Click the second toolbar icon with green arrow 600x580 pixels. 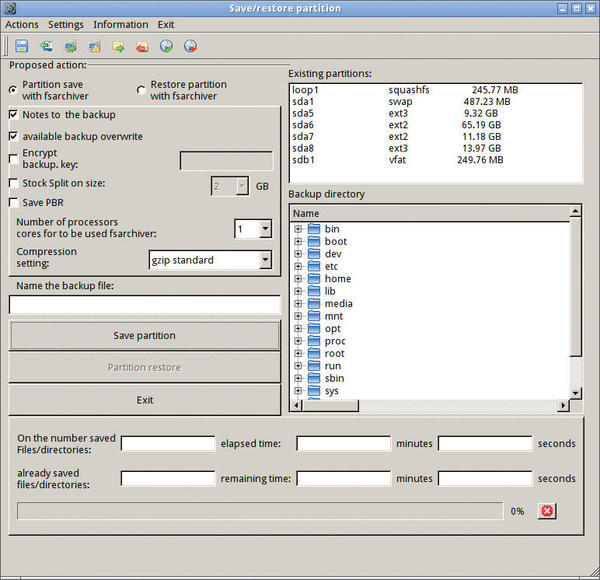point(46,46)
